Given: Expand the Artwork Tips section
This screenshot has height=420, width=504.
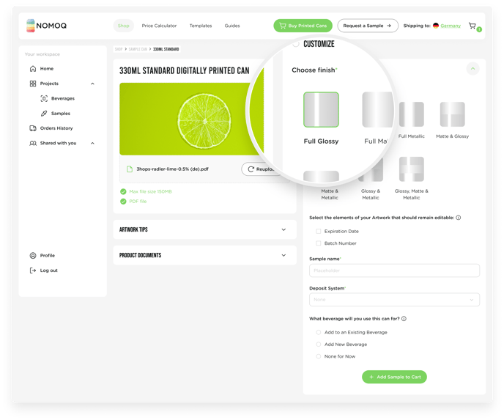Looking at the screenshot, I should (205, 229).
